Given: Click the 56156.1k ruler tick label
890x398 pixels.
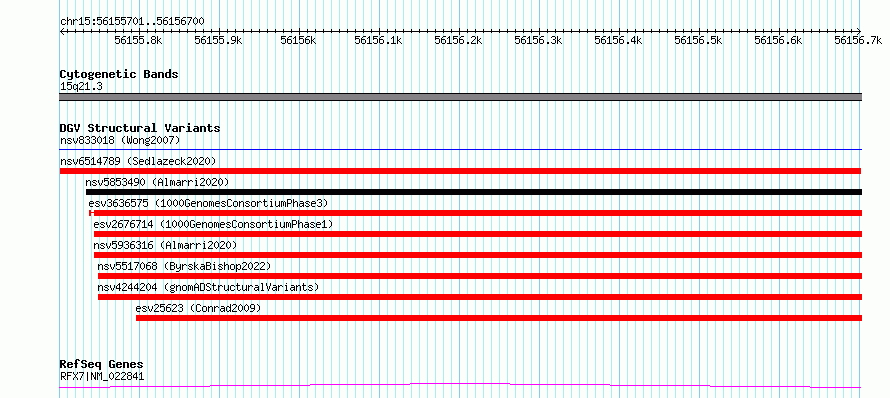Looking at the screenshot, I should click(379, 40).
